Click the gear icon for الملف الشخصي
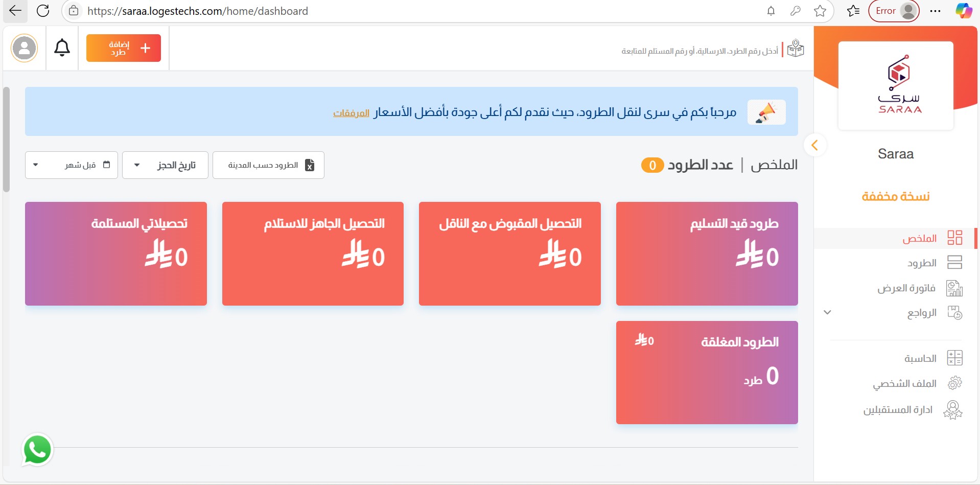Image resolution: width=980 pixels, height=485 pixels. coord(954,383)
